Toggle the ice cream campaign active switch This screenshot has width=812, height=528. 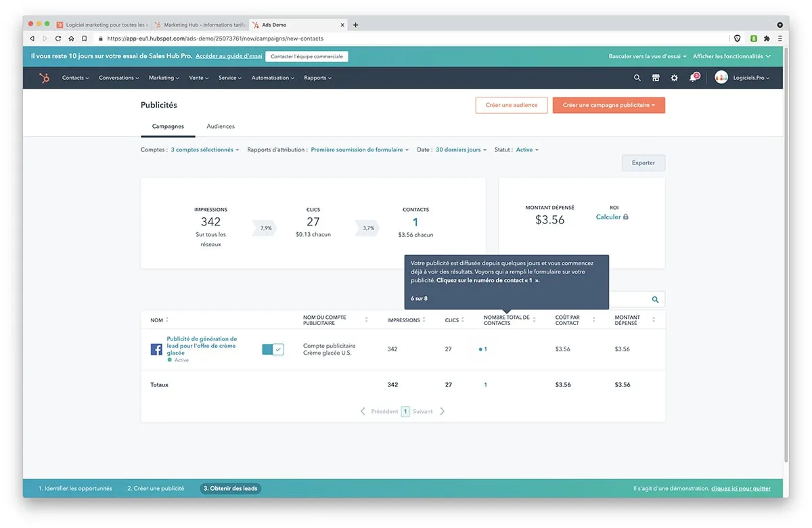pos(273,349)
